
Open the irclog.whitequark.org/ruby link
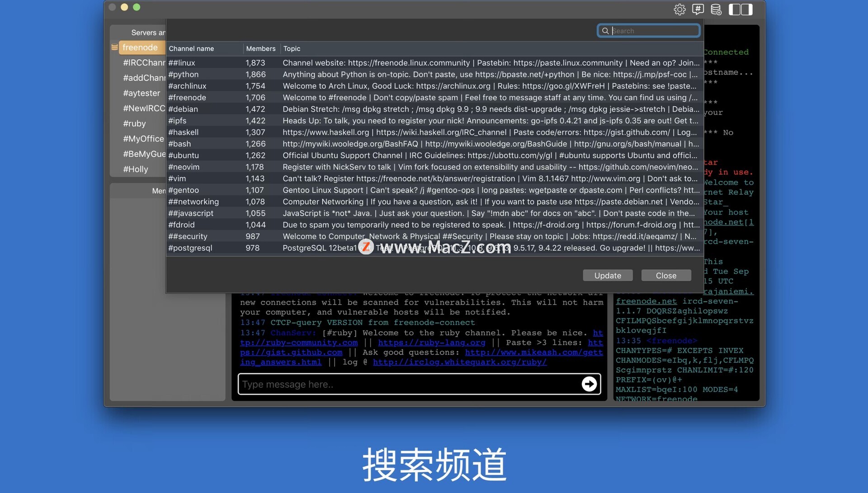click(x=460, y=362)
